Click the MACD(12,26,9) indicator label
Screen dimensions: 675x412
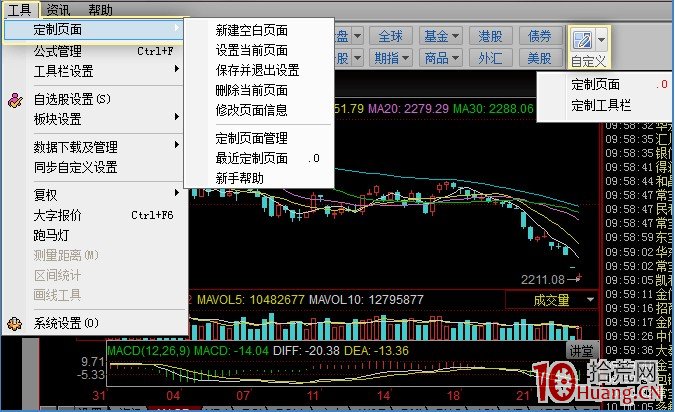[149, 351]
